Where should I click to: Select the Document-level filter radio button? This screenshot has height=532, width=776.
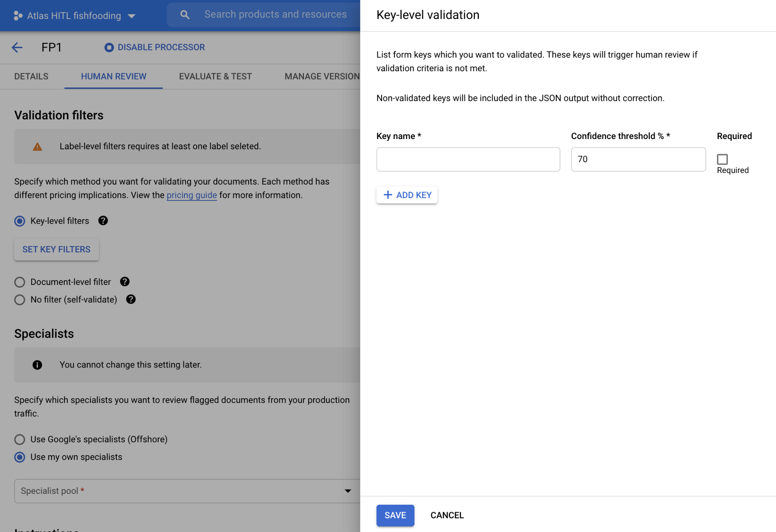click(x=20, y=281)
